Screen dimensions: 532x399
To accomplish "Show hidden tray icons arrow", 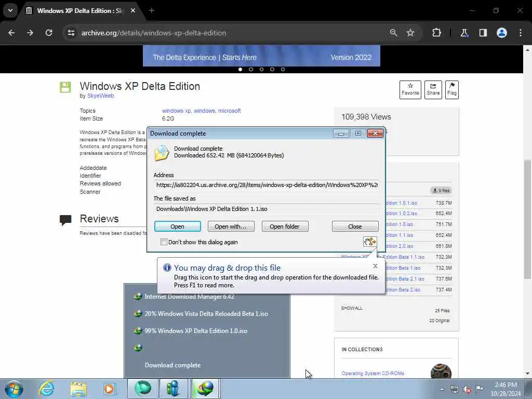I will tap(442, 389).
